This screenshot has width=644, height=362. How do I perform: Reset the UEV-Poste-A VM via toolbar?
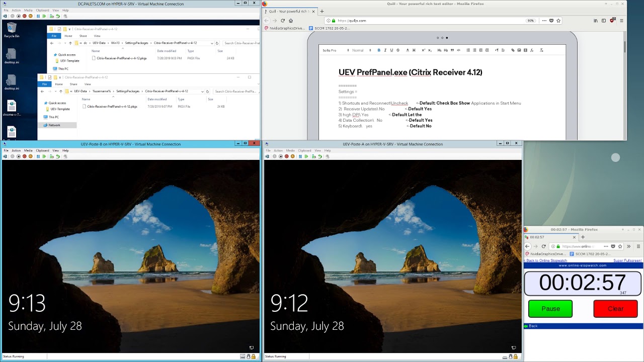(x=306, y=156)
